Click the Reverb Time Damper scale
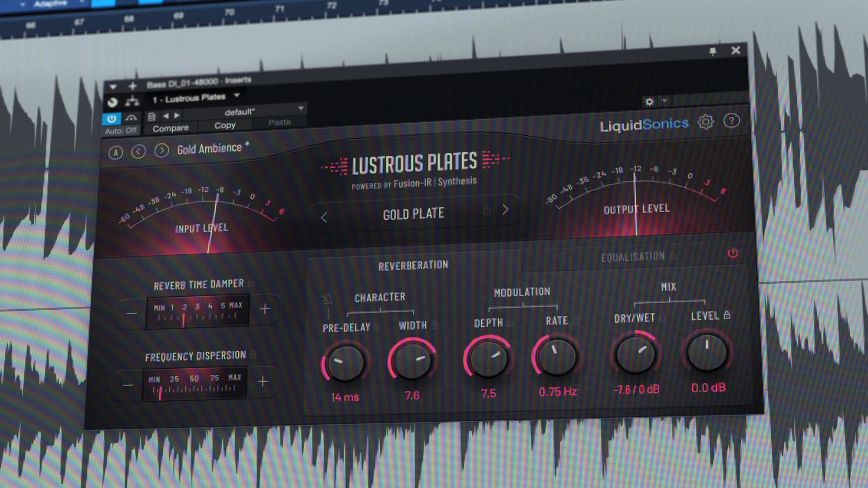 [x=197, y=312]
